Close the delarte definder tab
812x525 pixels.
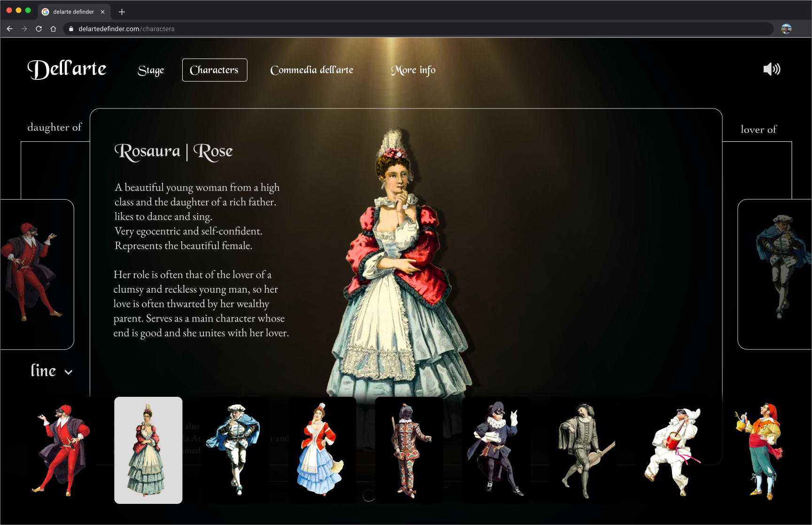coord(103,12)
